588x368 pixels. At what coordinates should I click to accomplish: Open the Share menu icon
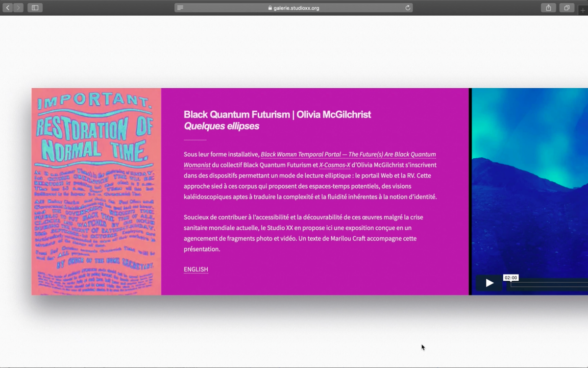(x=548, y=8)
